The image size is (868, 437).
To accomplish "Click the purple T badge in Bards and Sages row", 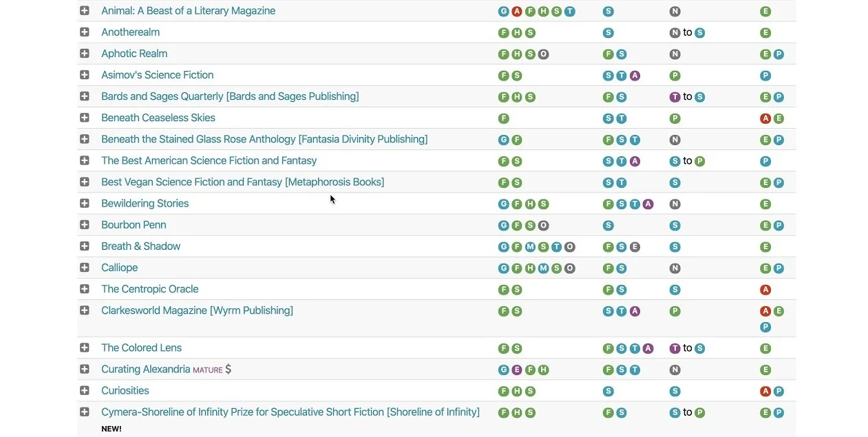I will click(675, 97).
